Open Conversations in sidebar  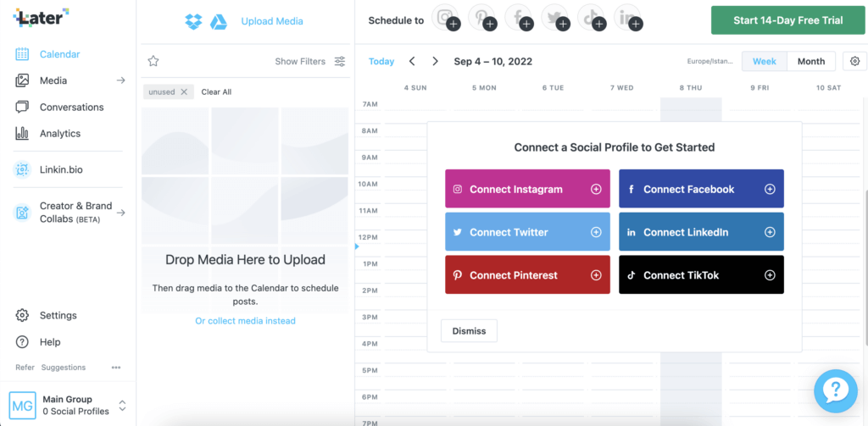(71, 108)
